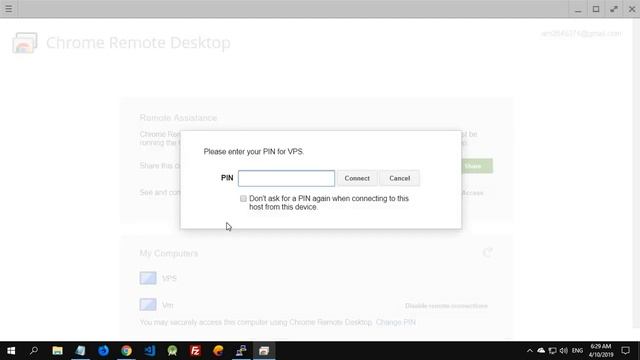
Task: Switch to Chrome Remote Desktop taskbar item
Action: (264, 351)
